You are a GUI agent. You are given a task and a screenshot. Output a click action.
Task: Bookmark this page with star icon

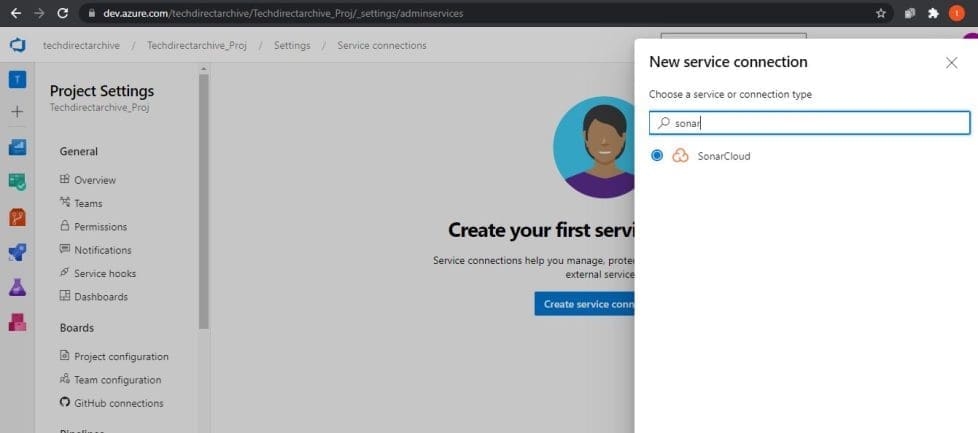(881, 13)
